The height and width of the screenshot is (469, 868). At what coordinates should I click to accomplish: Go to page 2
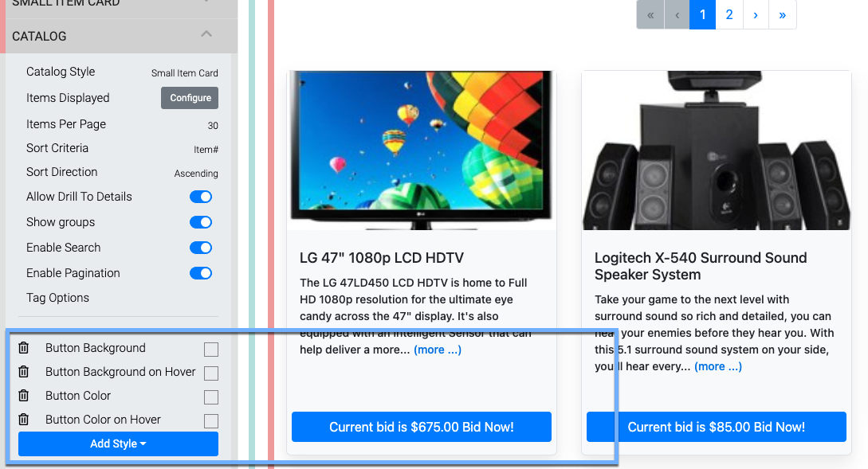pos(729,15)
